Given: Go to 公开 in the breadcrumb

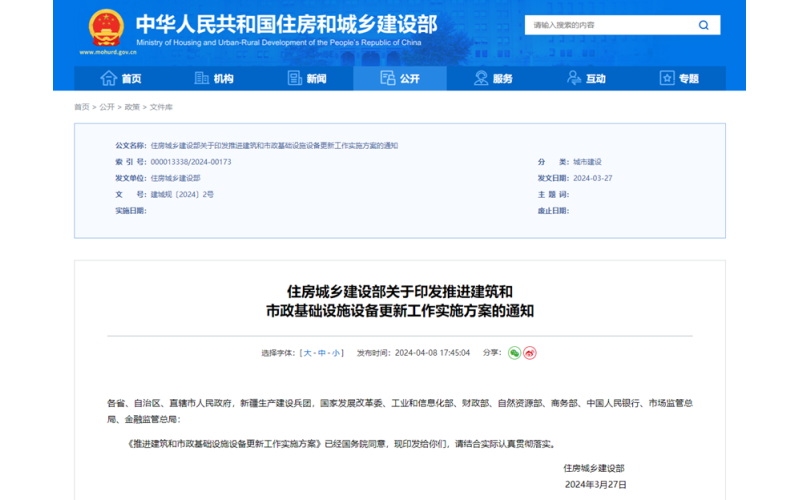Looking at the screenshot, I should pyautogui.click(x=107, y=107).
